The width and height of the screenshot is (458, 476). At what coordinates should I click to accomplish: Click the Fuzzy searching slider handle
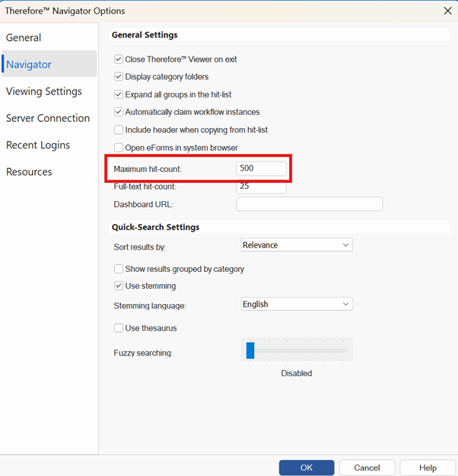tap(250, 350)
